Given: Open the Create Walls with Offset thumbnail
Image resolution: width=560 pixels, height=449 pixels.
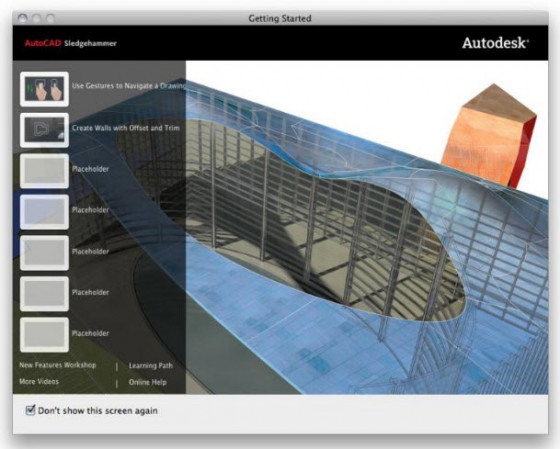Looking at the screenshot, I should [x=44, y=130].
